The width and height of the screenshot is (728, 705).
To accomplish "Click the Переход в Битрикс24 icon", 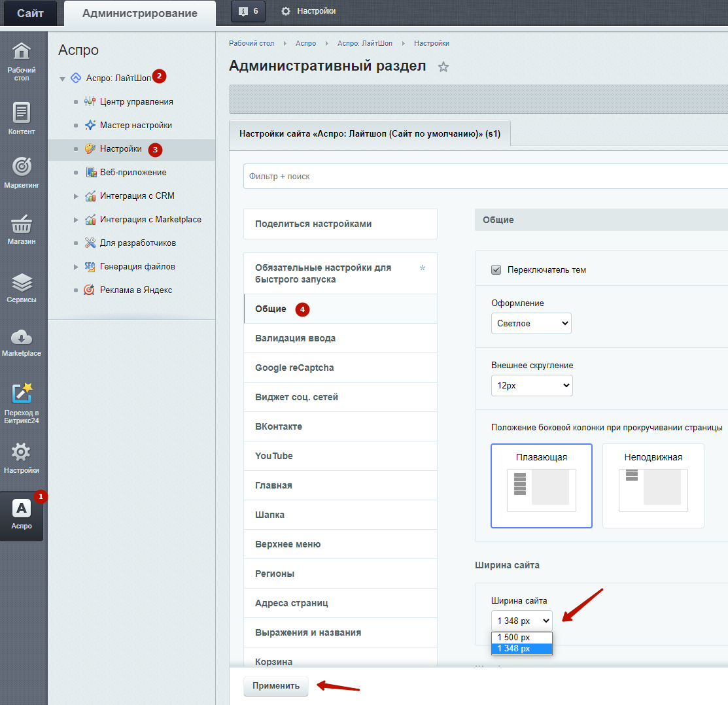I will point(22,394).
